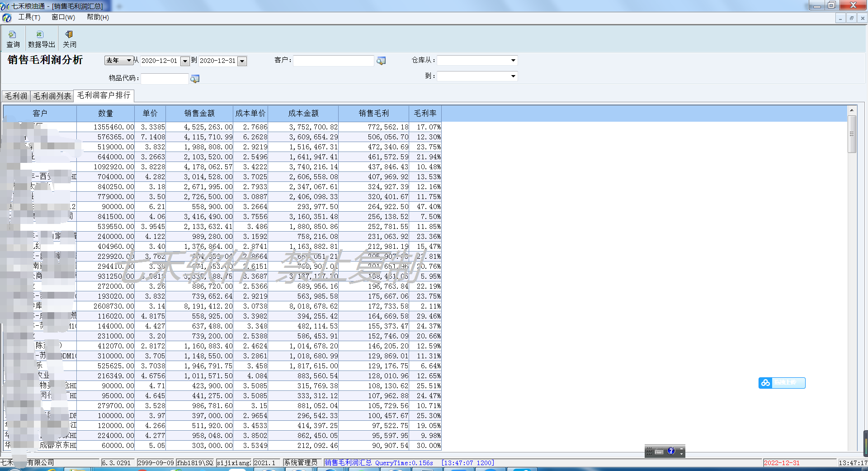Screen dimensions: 868x471
Task: Open the 去年 date range preset dropdown
Action: 119,60
